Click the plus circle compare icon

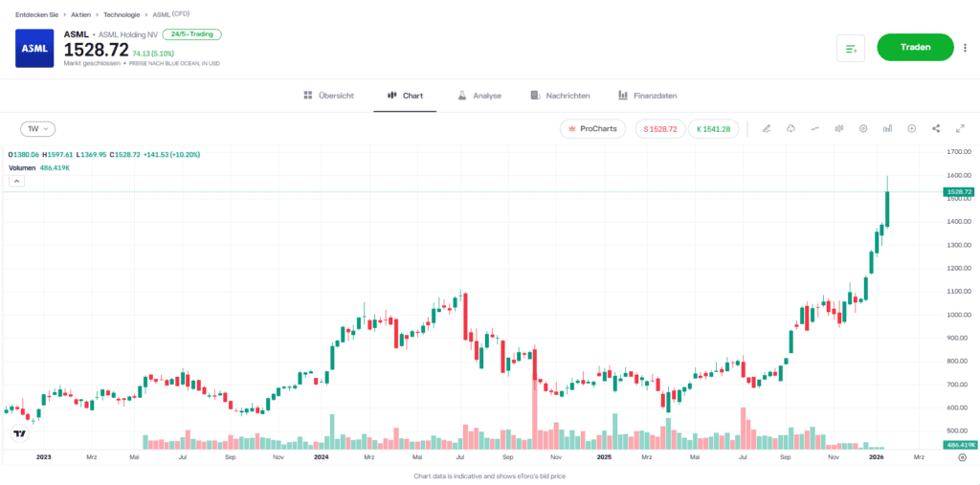912,128
